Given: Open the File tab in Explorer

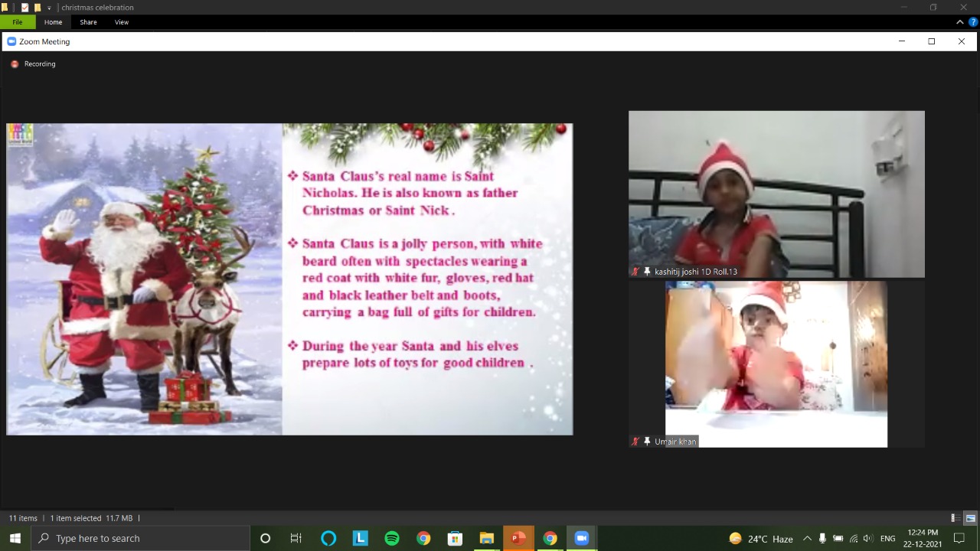Looking at the screenshot, I should pyautogui.click(x=17, y=22).
